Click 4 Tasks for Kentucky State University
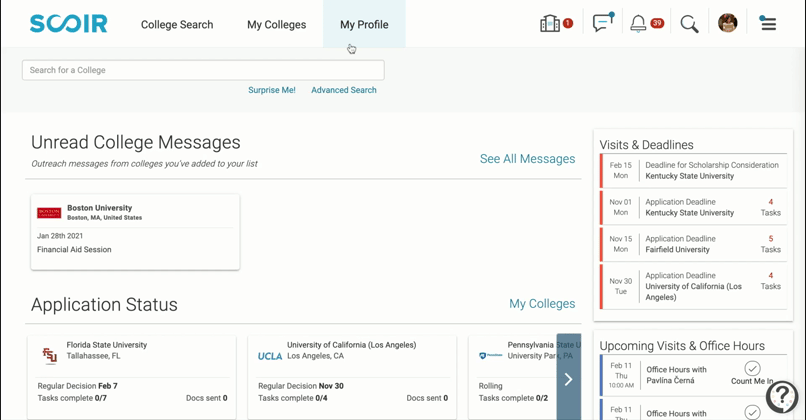Screen dimensions: 806x420 click(771, 207)
